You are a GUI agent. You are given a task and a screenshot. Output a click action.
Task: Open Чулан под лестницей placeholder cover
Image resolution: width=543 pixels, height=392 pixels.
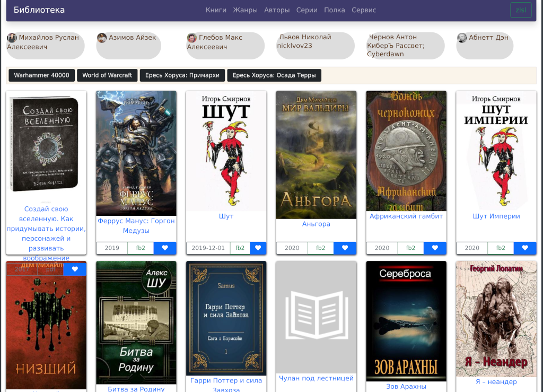(x=316, y=317)
